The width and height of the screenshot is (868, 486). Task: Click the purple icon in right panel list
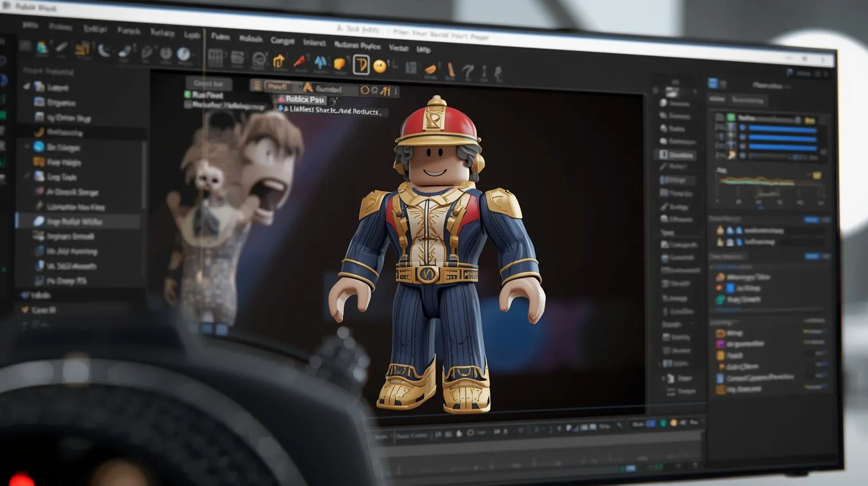click(x=720, y=344)
